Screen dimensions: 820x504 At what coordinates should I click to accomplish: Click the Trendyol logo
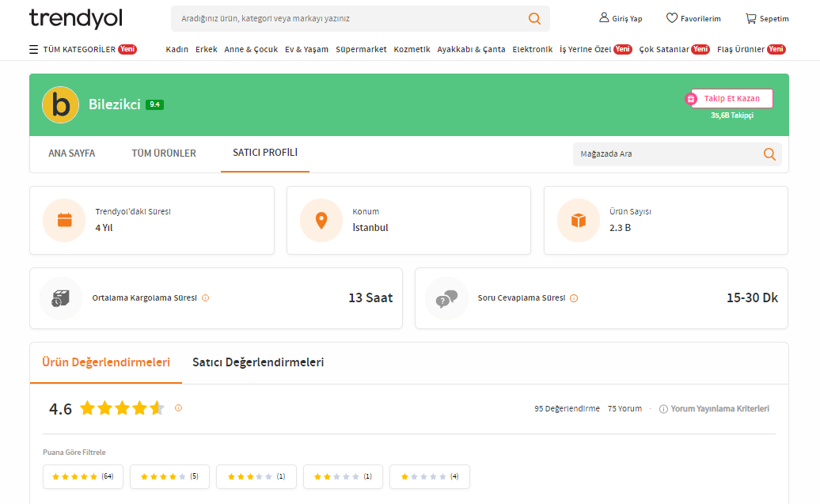pos(76,18)
